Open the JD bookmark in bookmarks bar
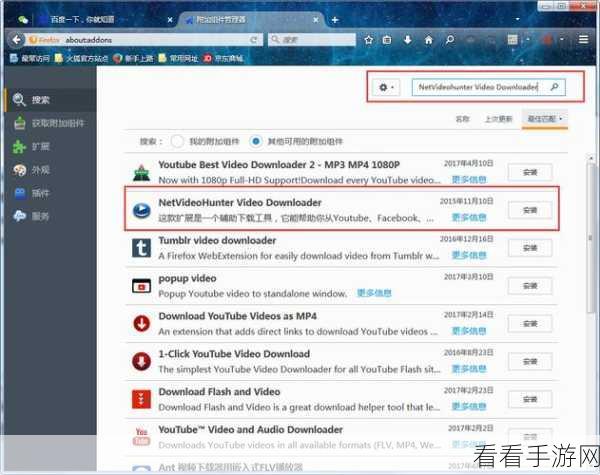Screen dimensions: 600x475 coord(223,58)
